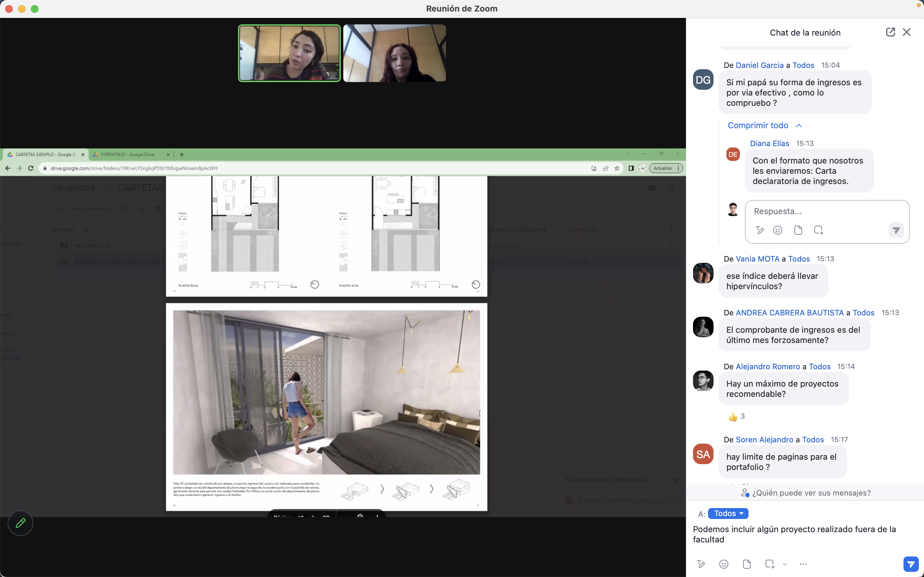Screen dimensions: 924x577
Task: Click Daniel Garcia sender name link
Action: pos(759,65)
